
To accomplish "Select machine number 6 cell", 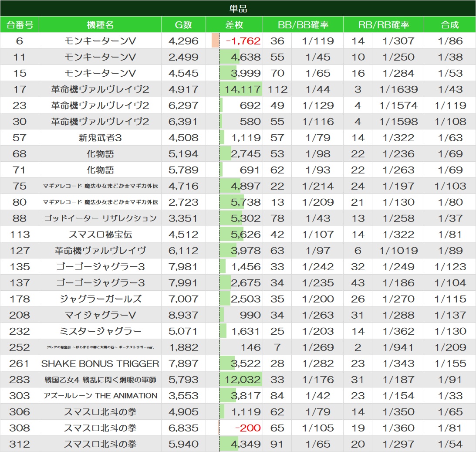I will 20,41.
